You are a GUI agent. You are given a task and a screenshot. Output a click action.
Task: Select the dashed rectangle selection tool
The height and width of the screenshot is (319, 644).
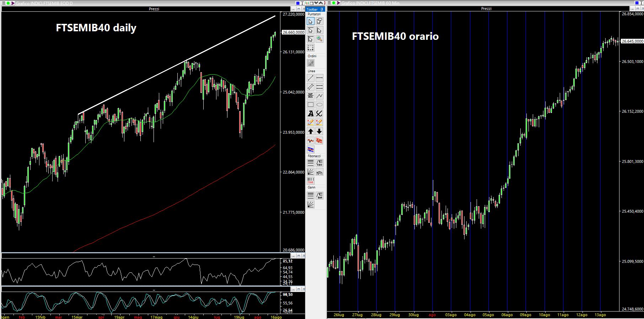(x=311, y=48)
